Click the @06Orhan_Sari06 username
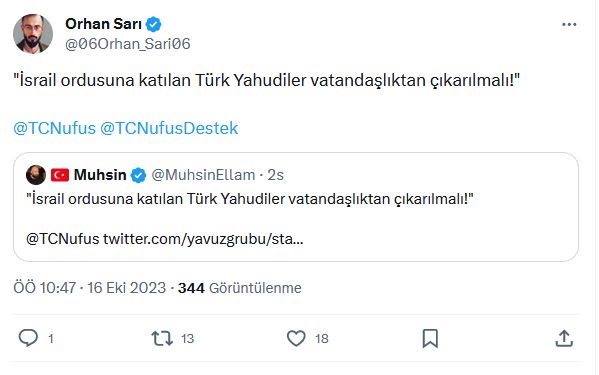Screen dimensions: 599x375 (x=128, y=44)
